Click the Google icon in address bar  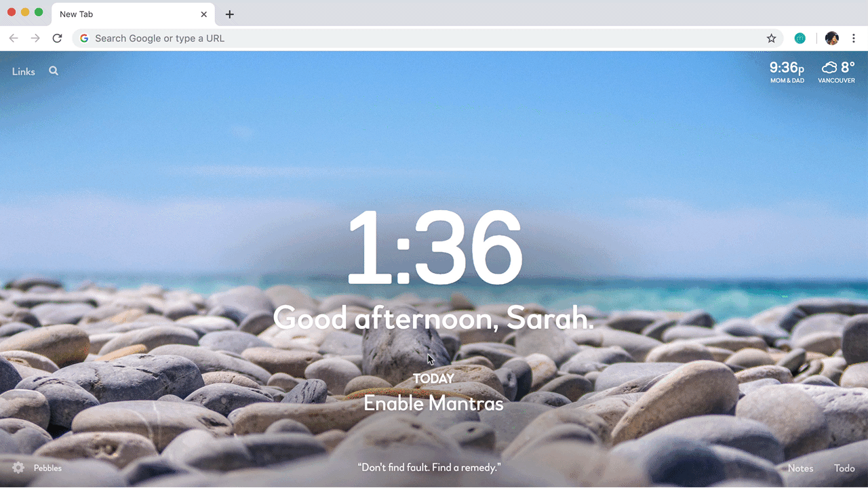[x=84, y=39]
